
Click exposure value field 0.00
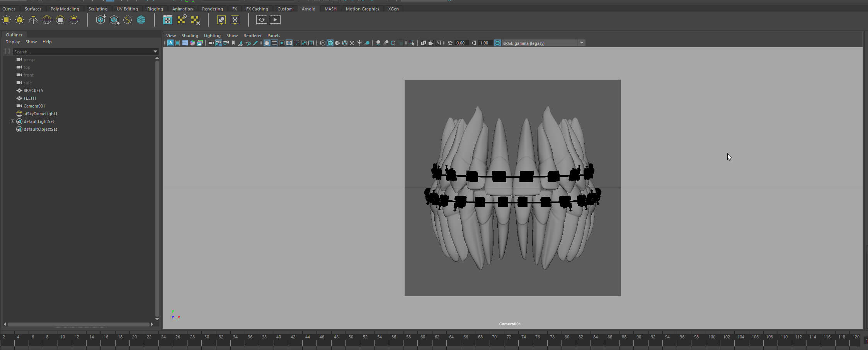click(461, 43)
